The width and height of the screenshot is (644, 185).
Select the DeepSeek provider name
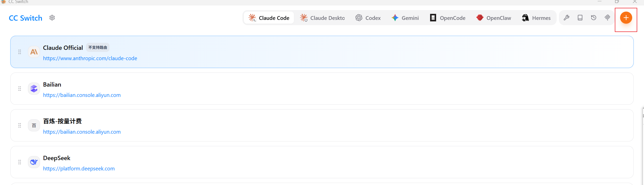point(57,158)
